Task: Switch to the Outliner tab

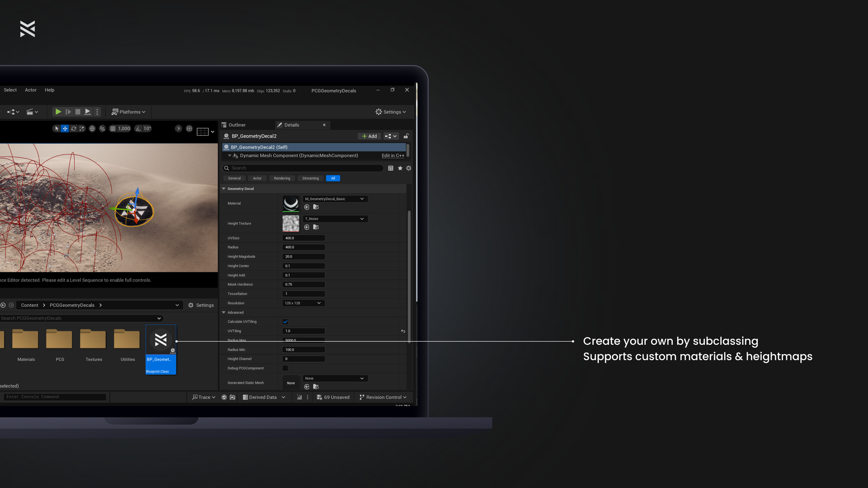Action: [236, 125]
